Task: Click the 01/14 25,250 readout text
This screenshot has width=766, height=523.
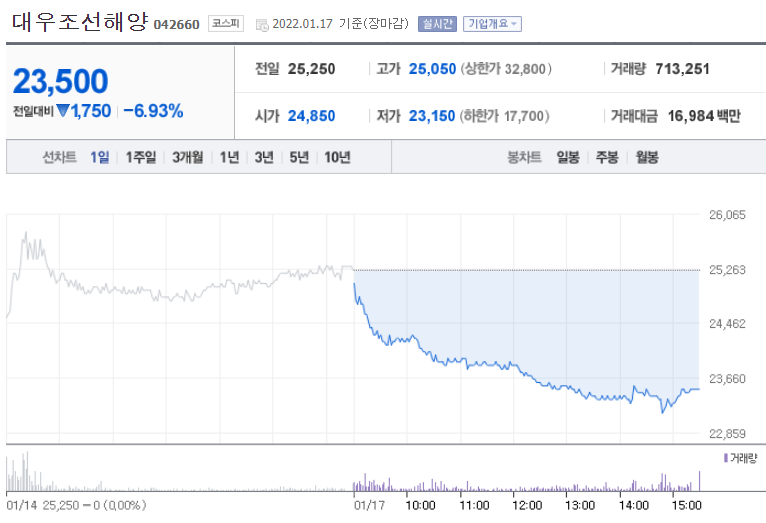Action: coord(76,505)
